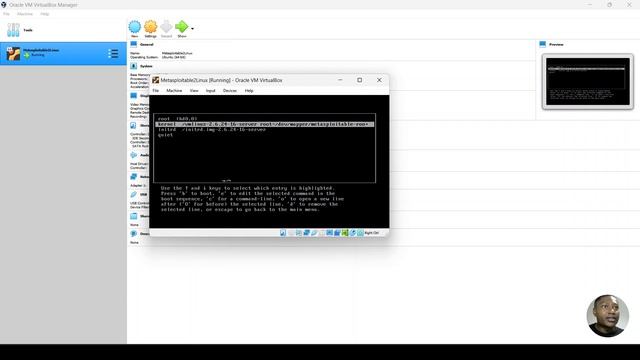Open the VM window Devices menu
The image size is (640, 360).
click(x=230, y=91)
